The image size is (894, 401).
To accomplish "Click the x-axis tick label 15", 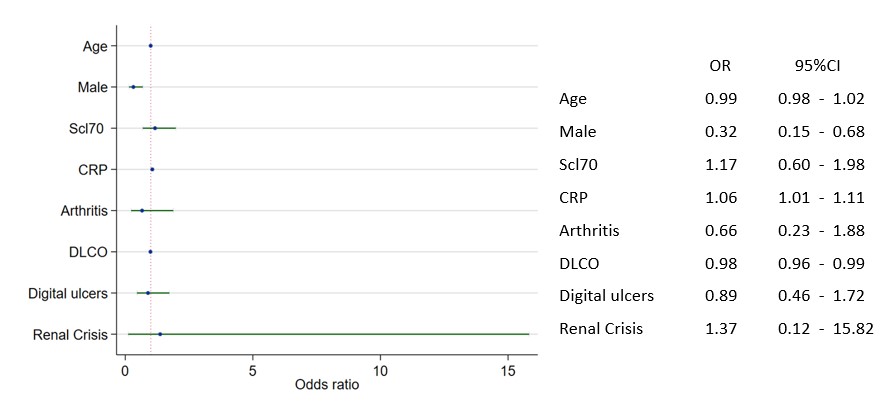I will tap(507, 369).
